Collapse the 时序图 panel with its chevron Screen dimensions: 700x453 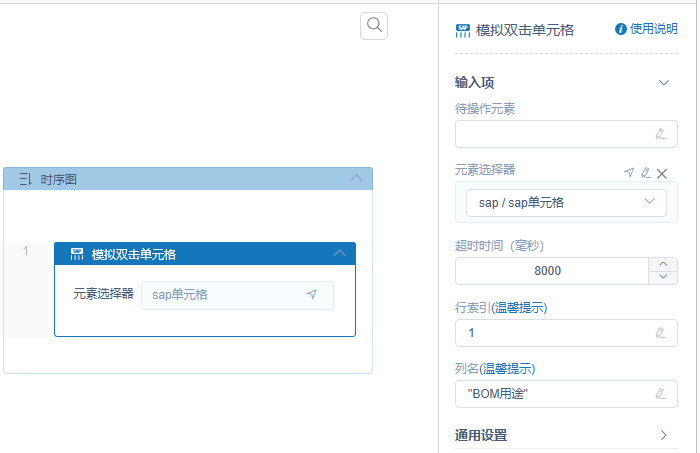click(x=356, y=179)
